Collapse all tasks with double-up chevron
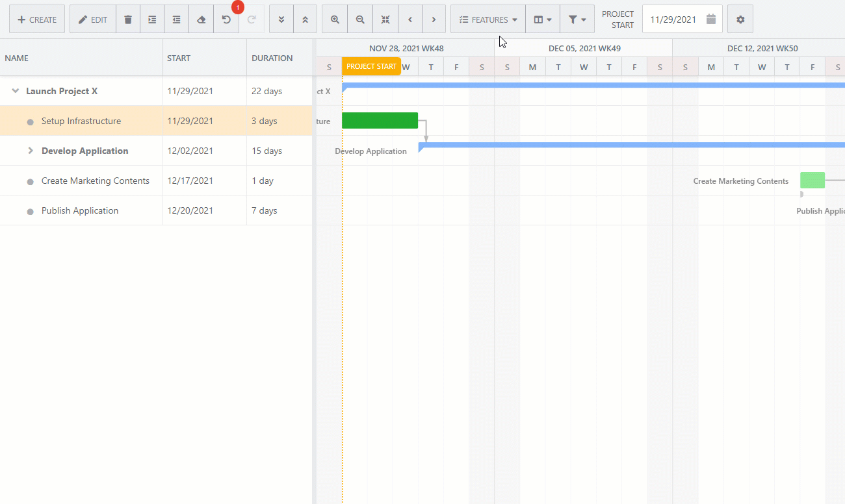 (x=305, y=19)
